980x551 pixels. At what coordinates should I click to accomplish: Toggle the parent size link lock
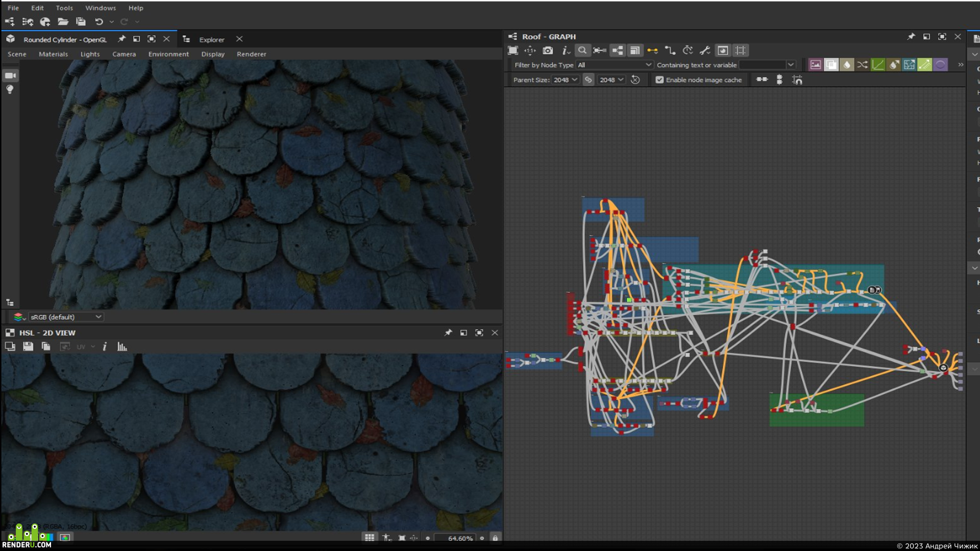coord(589,80)
